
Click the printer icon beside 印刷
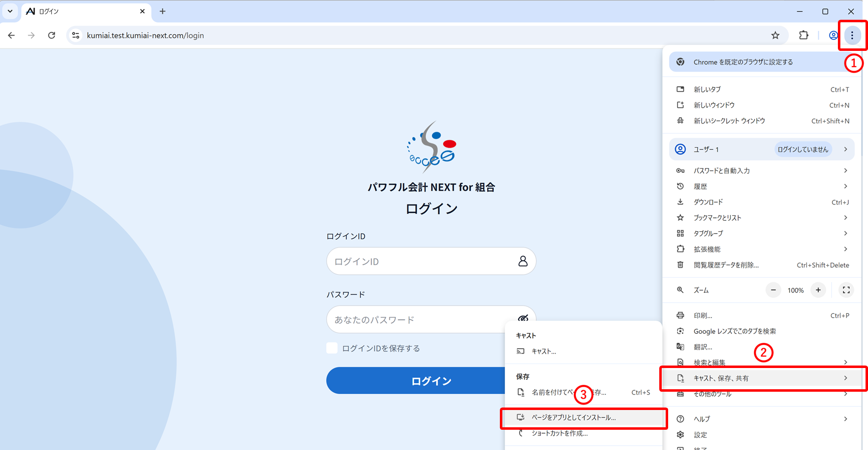pos(680,316)
